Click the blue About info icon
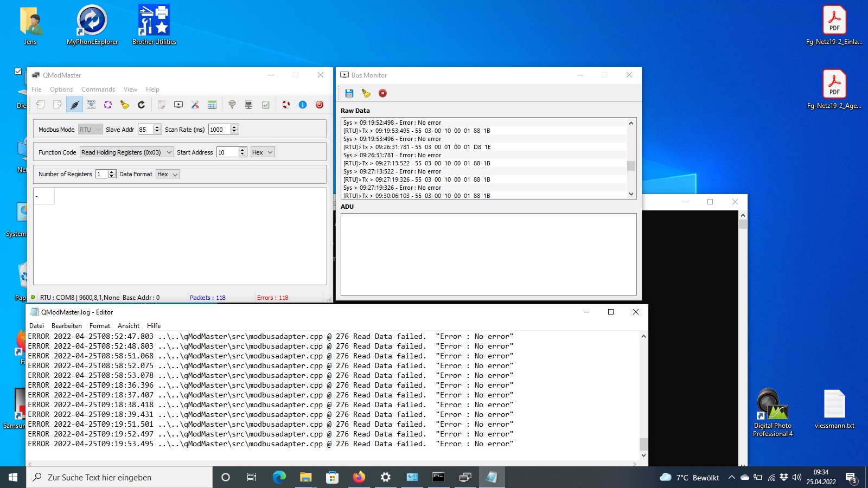Image resolution: width=868 pixels, height=488 pixels. (x=303, y=105)
